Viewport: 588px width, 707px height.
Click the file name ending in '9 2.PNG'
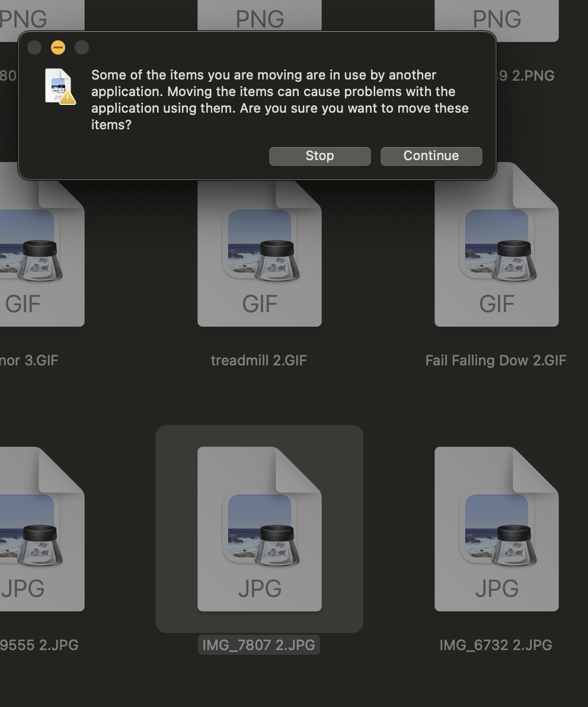click(x=526, y=76)
